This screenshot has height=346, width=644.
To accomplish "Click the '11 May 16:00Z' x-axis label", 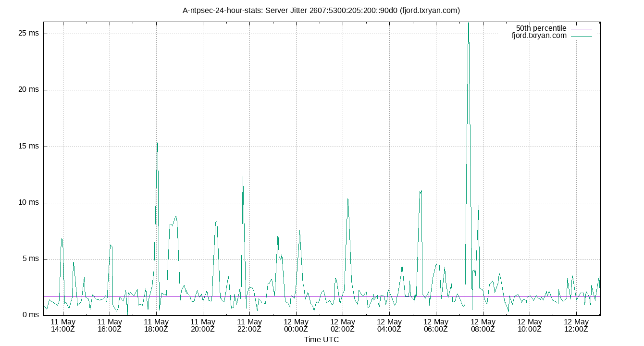I will 110,325.
